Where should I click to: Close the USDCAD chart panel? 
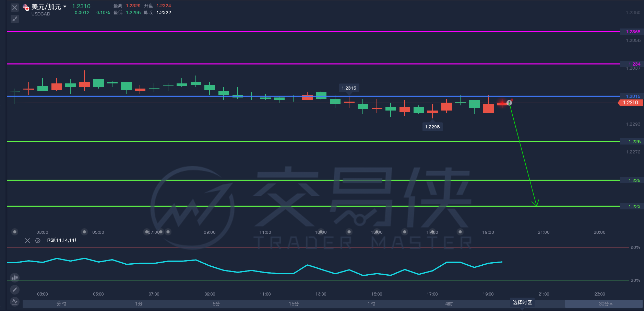click(x=14, y=8)
